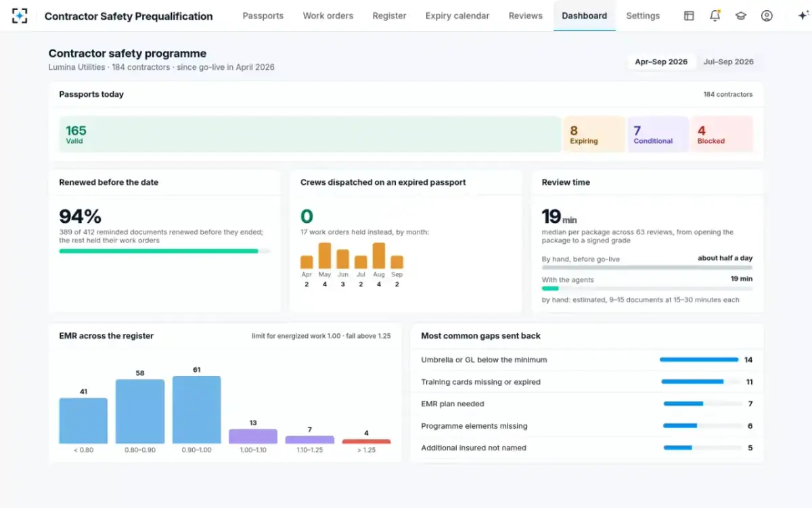The height and width of the screenshot is (508, 812).
Task: Click the Jun held work orders bar
Action: [343, 259]
